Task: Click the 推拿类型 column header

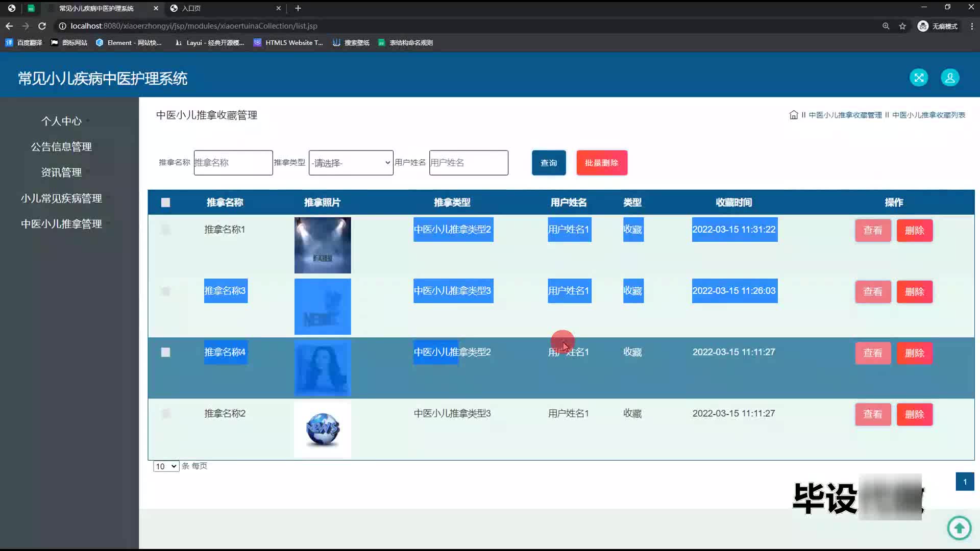Action: point(452,203)
